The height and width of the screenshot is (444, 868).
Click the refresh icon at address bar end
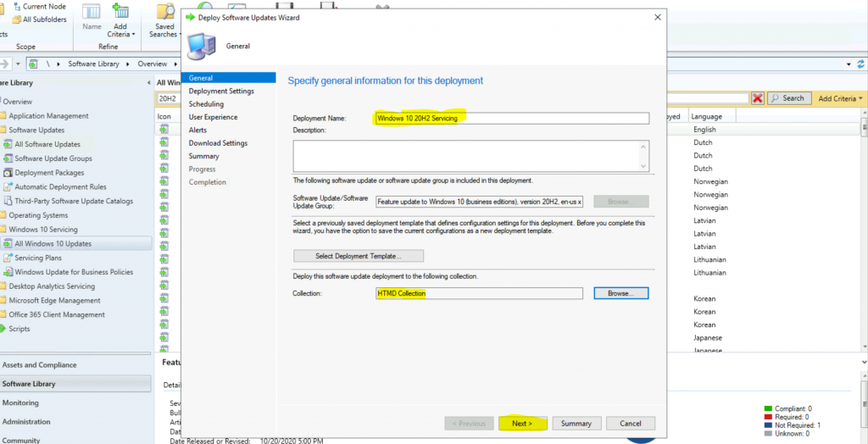click(x=860, y=64)
